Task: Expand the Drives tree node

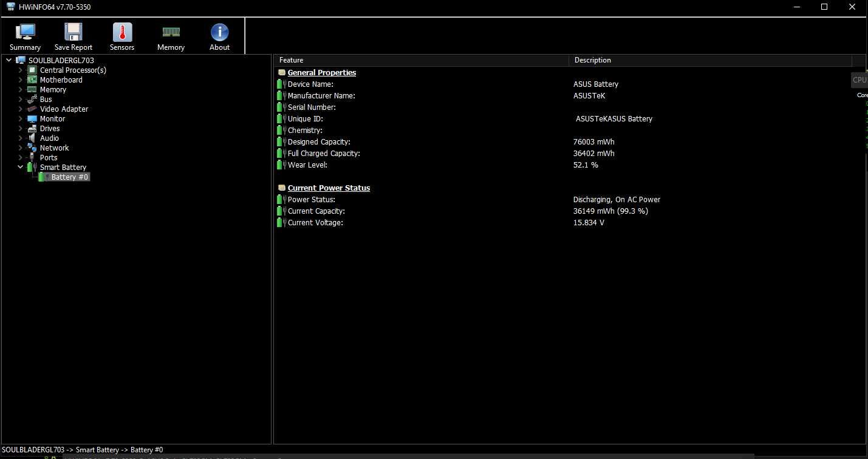Action: (x=20, y=128)
